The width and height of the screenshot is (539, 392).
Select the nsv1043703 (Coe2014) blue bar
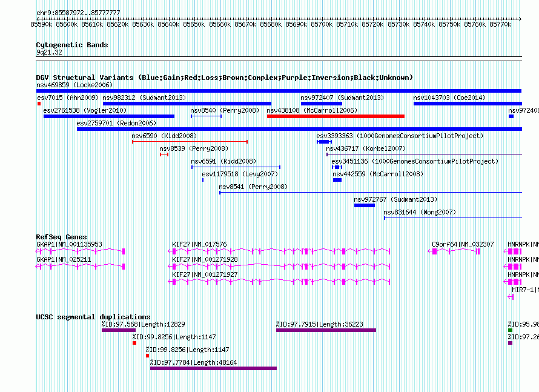(x=468, y=104)
